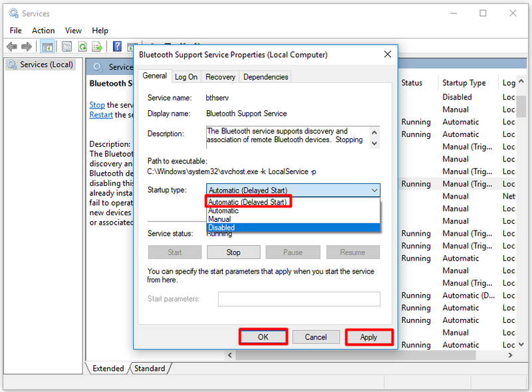Select Services (Local) in the console tree
The height and width of the screenshot is (392, 532).
pos(40,64)
